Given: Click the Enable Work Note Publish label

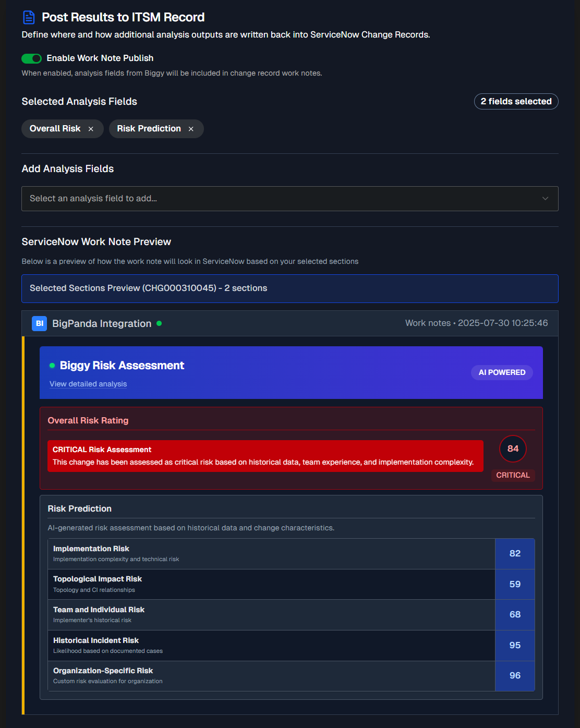Looking at the screenshot, I should (100, 58).
